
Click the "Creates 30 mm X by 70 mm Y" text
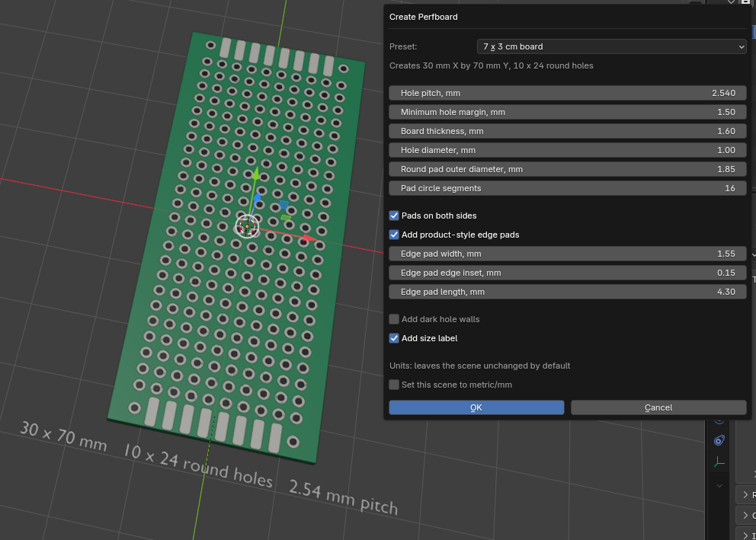coord(492,66)
